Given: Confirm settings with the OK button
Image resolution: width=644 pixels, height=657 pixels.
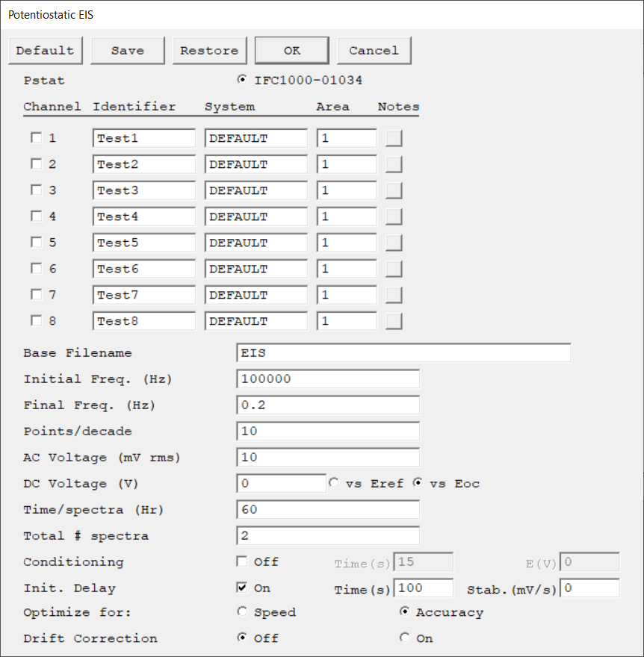Looking at the screenshot, I should click(x=292, y=50).
